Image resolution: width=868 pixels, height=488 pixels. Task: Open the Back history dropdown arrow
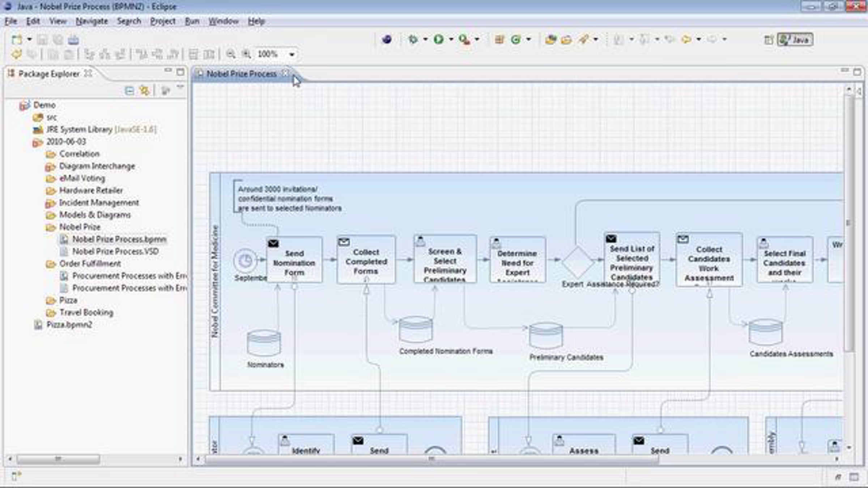(699, 39)
